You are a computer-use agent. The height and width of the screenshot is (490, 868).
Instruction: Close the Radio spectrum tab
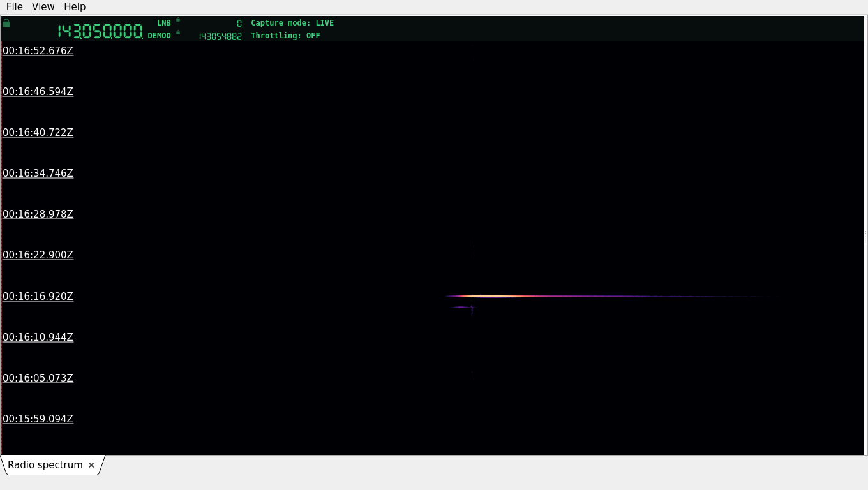[x=91, y=465]
